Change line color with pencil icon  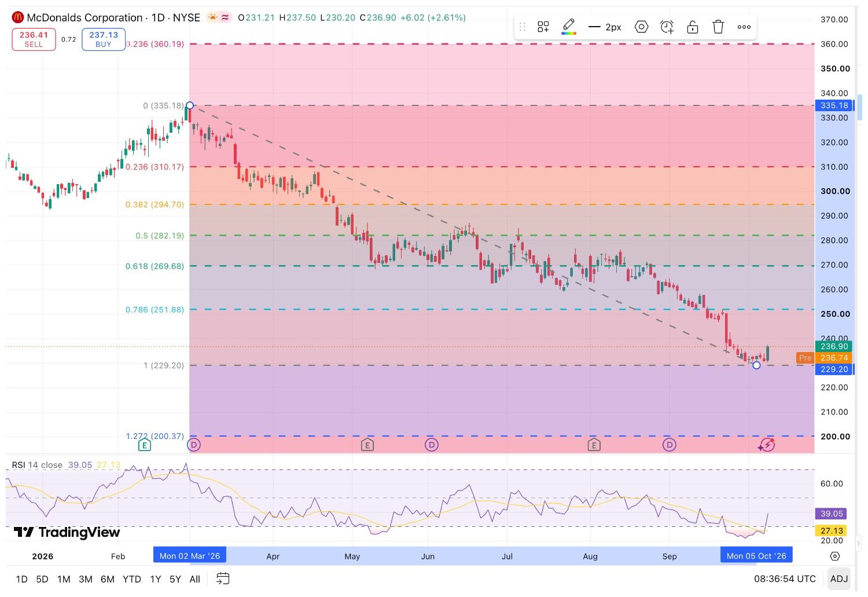click(569, 27)
